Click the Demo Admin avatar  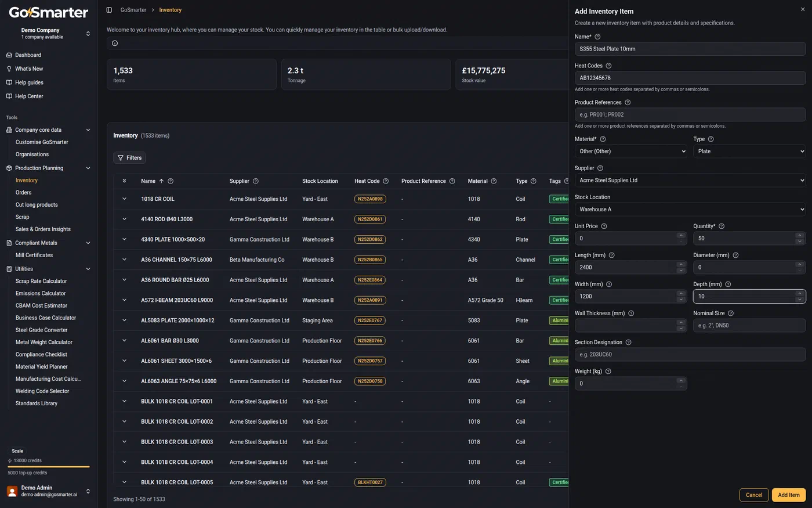coord(12,491)
